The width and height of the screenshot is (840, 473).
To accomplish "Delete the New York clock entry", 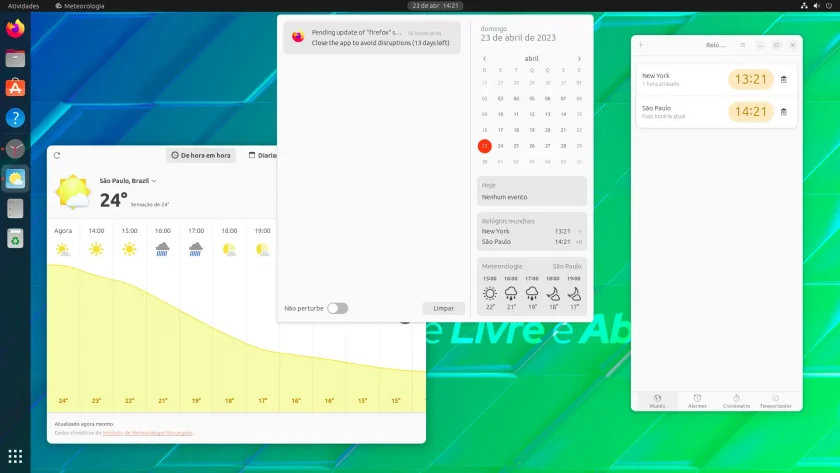I will (783, 79).
